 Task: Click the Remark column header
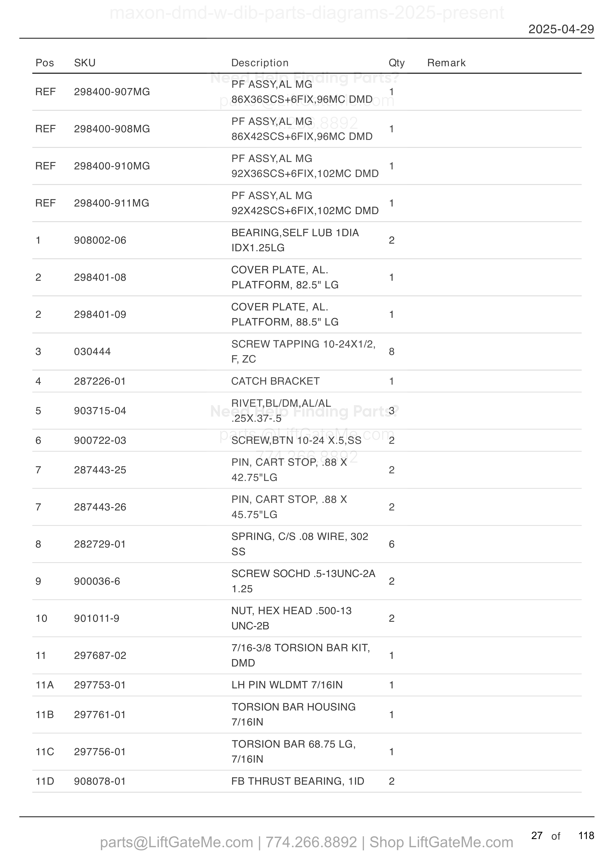(446, 63)
